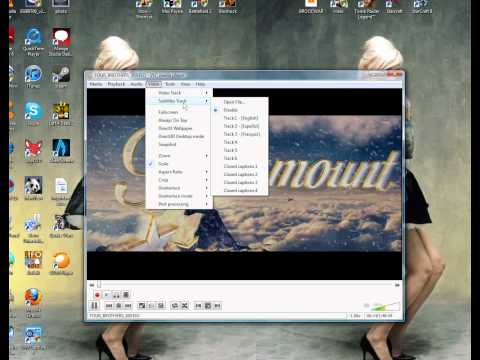The image size is (480, 360).
Task: Toggle Fullscreen in Video menu
Action: [x=179, y=112]
